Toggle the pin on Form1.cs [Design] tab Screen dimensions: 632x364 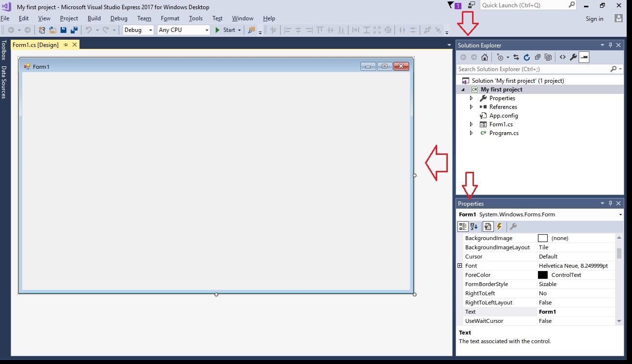tap(65, 44)
